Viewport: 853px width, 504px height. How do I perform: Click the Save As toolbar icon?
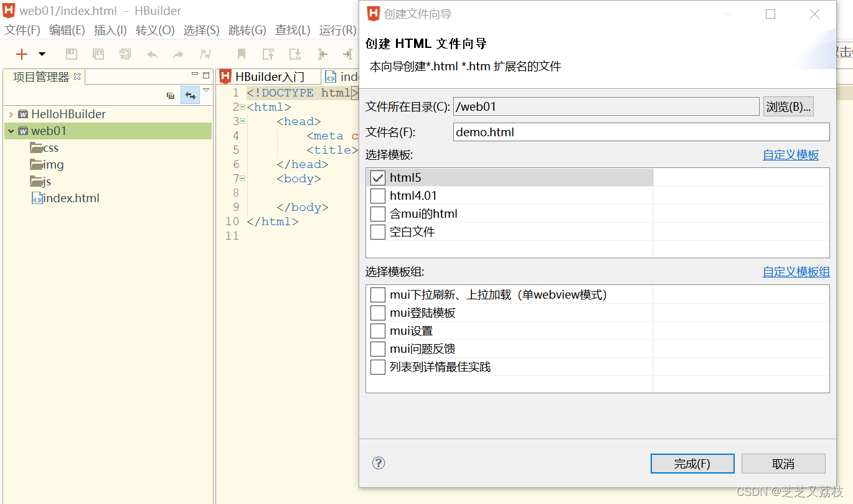pos(125,54)
